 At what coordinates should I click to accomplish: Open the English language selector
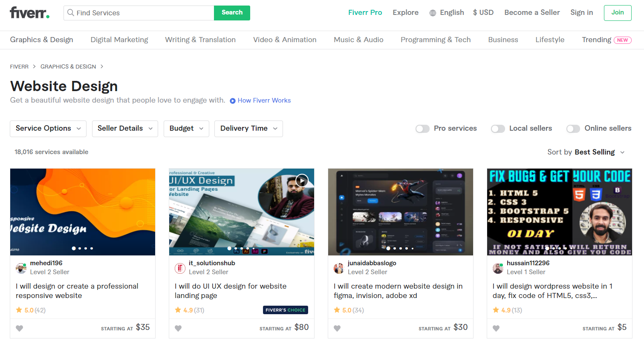coord(447,13)
